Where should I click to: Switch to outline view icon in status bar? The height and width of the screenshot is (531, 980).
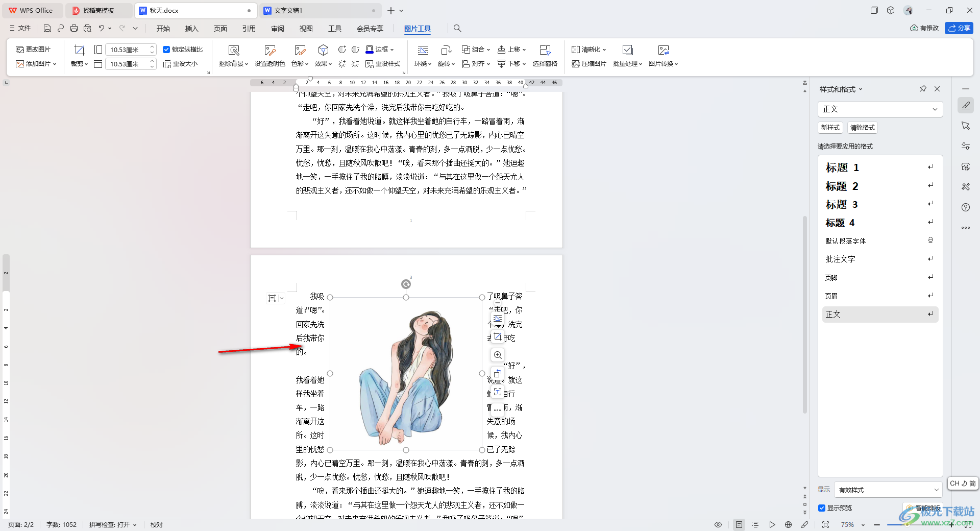(755, 525)
